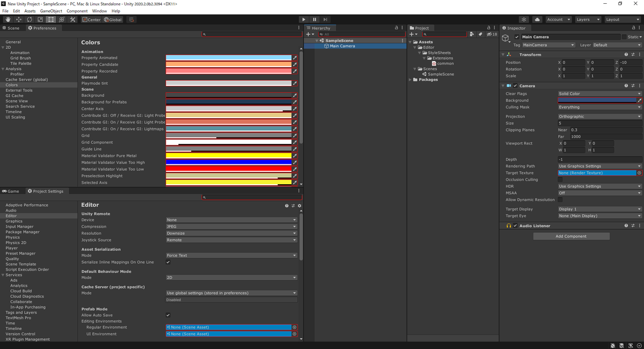Screen dimensions: 644x349
Task: Toggle grid snapping icon in toolbar
Action: 131,19
